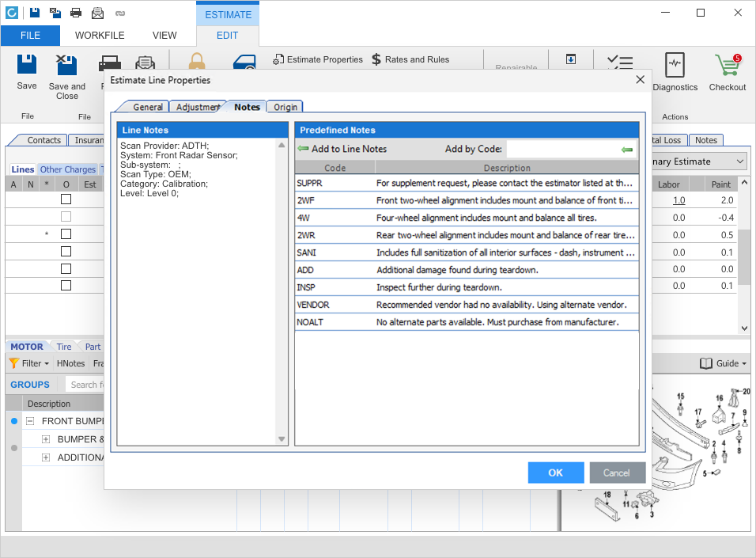Click the Code column header
The height and width of the screenshot is (558, 756).
[x=335, y=168]
